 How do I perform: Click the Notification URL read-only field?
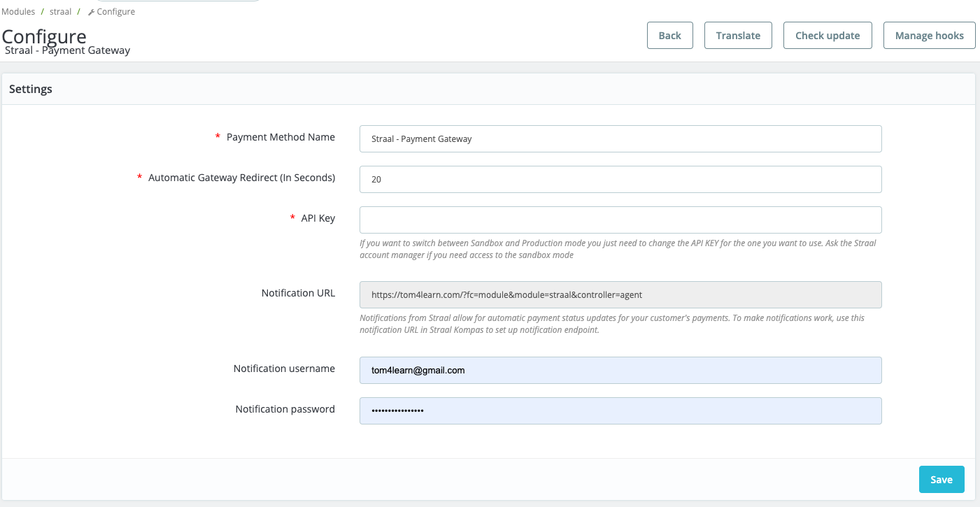tap(620, 294)
